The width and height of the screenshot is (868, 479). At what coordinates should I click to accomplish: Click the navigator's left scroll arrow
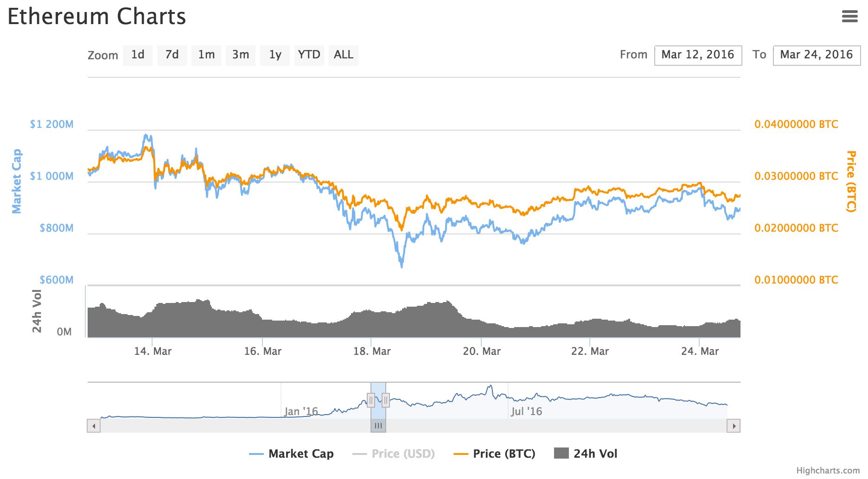[x=93, y=425]
